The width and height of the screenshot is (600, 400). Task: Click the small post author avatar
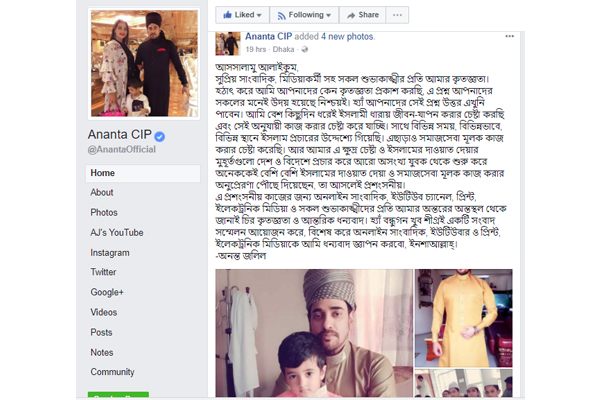[228, 44]
